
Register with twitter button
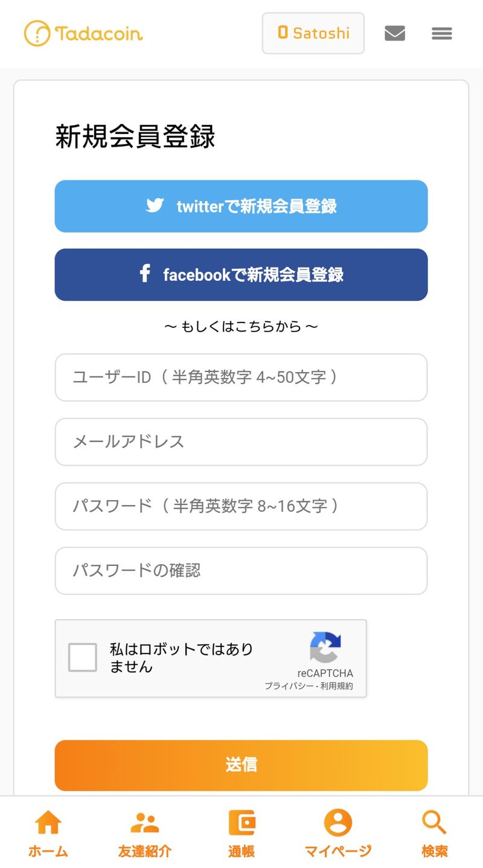point(241,206)
